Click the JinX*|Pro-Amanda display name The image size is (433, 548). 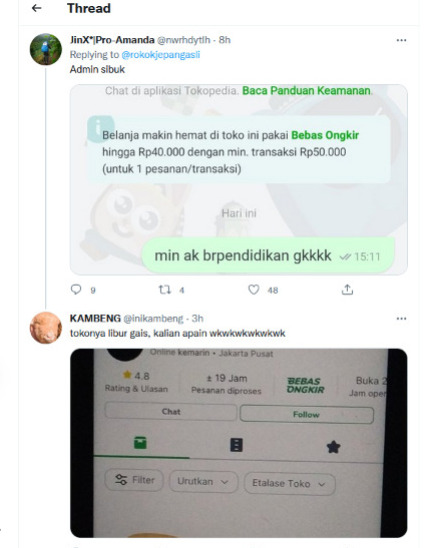(112, 40)
